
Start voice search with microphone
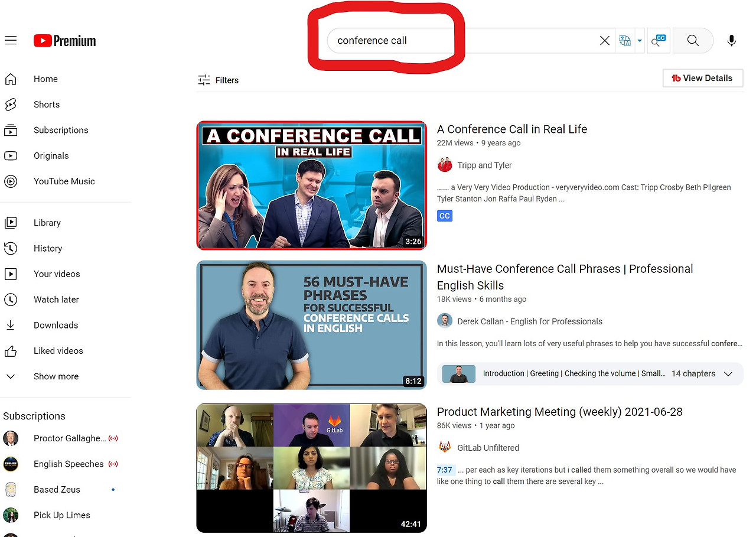click(x=731, y=41)
